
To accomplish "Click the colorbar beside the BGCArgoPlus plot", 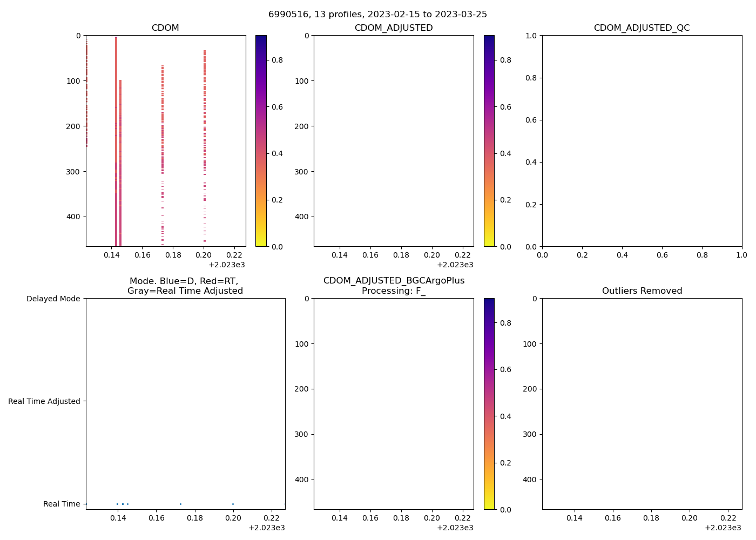I will coord(489,403).
